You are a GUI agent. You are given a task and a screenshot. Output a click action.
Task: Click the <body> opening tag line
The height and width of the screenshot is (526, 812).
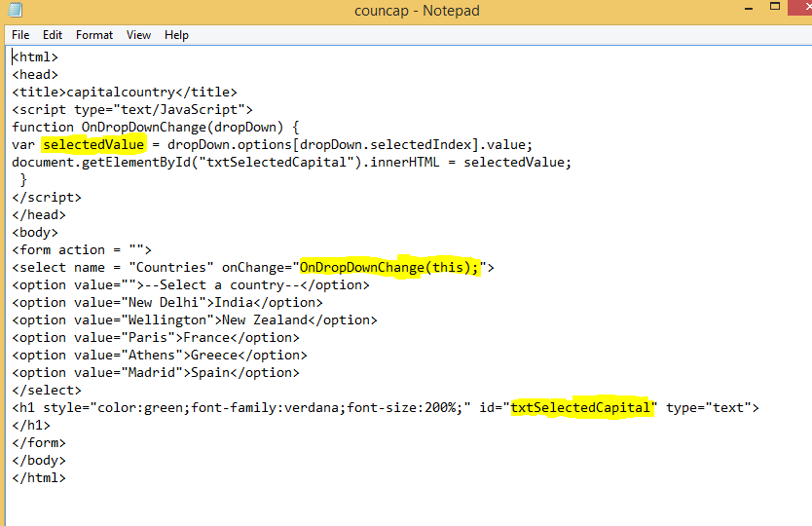coord(35,233)
